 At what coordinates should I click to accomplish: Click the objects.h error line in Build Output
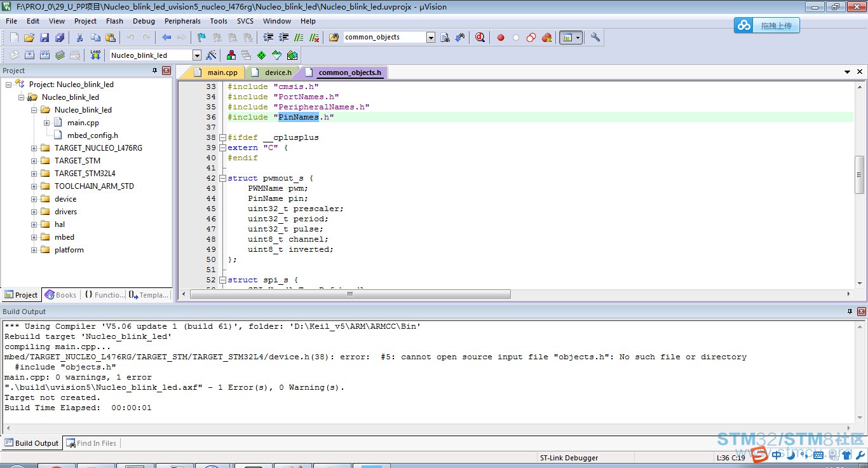376,357
